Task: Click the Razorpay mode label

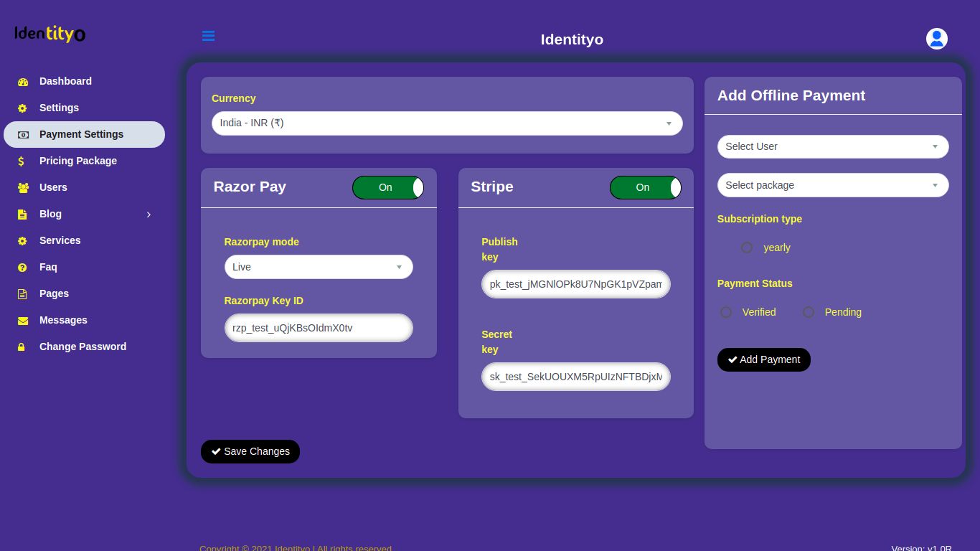Action: click(262, 242)
